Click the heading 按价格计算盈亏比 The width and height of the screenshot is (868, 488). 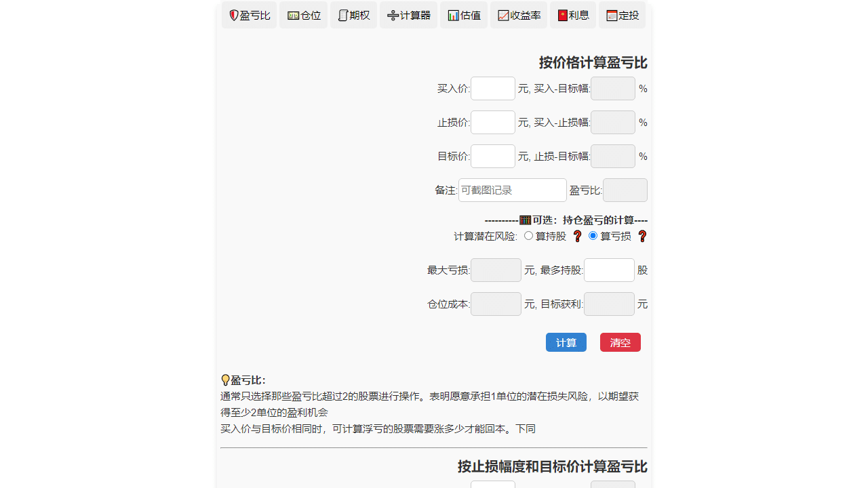coord(593,63)
